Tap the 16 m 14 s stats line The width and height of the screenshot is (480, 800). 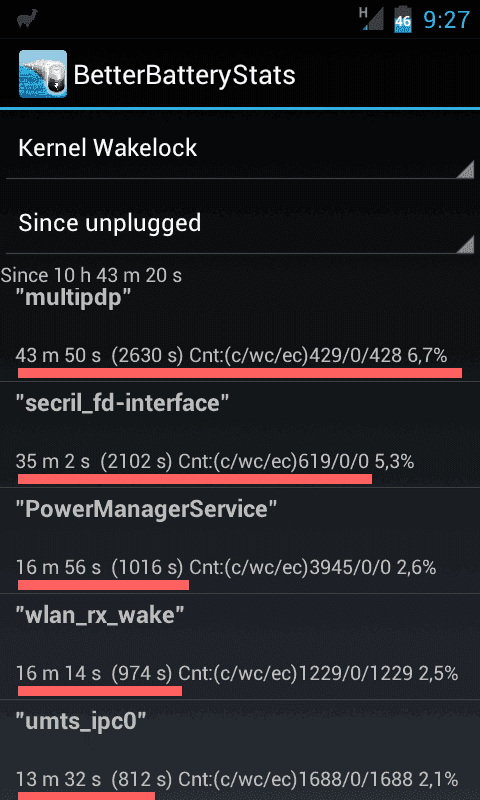point(237,674)
